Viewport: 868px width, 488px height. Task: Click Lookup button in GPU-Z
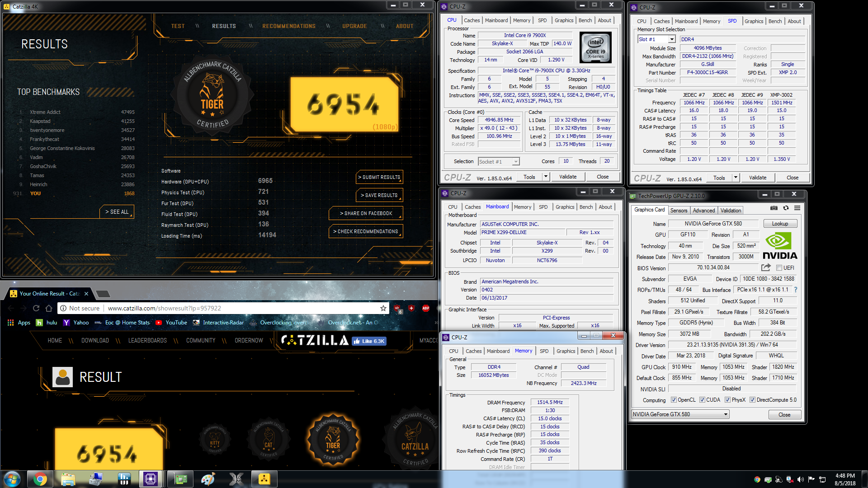780,224
